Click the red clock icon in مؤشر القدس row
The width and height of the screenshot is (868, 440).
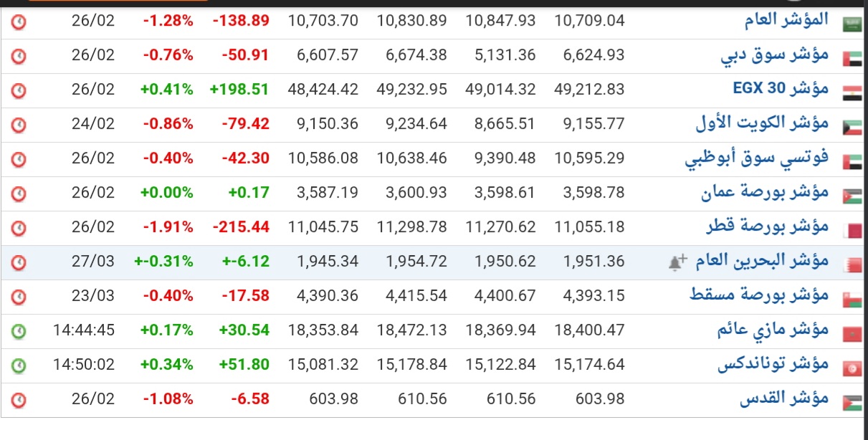pos(19,400)
